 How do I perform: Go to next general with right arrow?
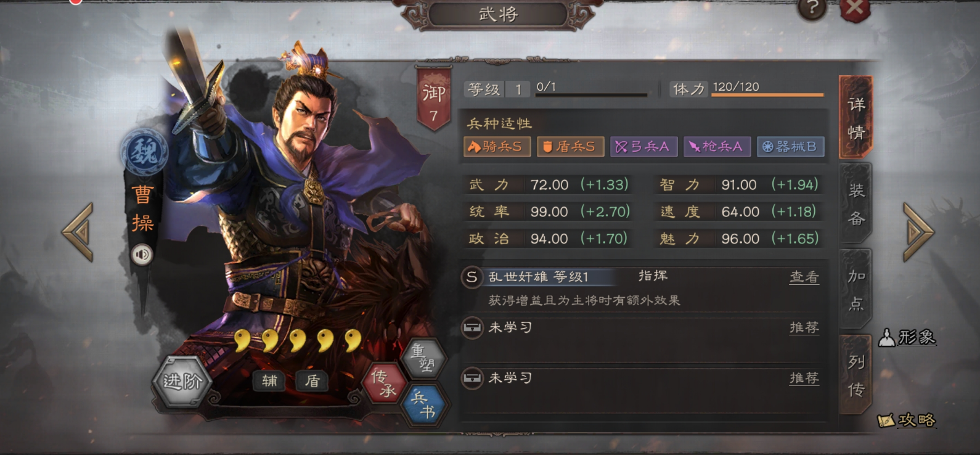point(918,232)
